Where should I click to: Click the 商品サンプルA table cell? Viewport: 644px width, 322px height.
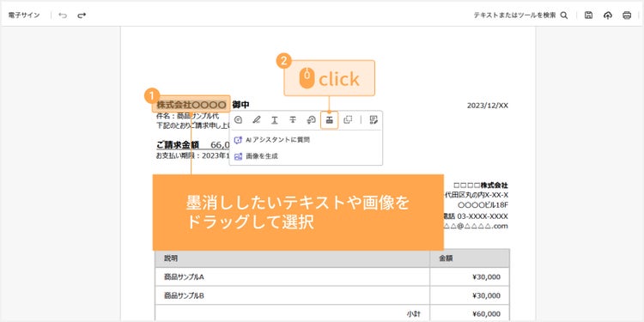(x=184, y=276)
